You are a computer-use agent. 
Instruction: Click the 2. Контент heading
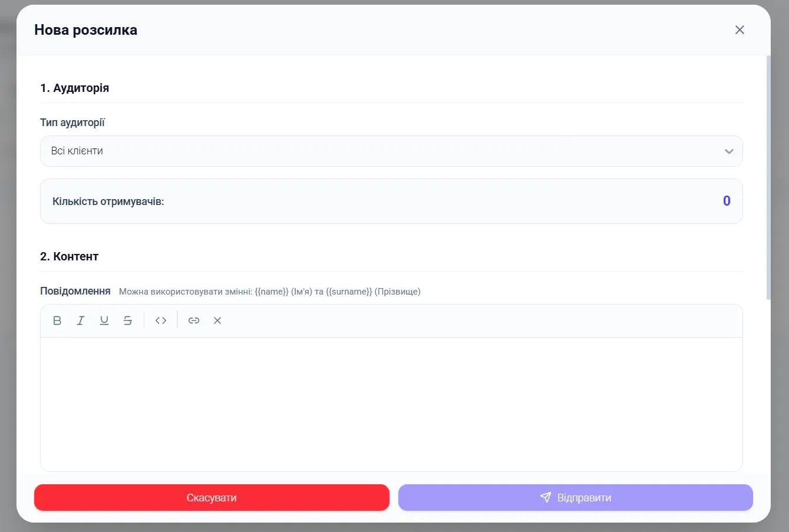point(70,256)
